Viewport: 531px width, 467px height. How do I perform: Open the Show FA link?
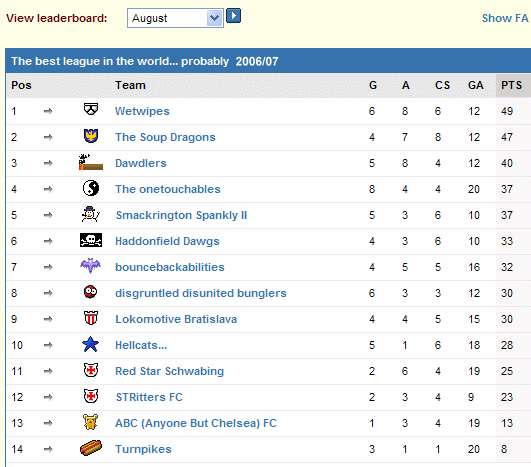coord(506,18)
